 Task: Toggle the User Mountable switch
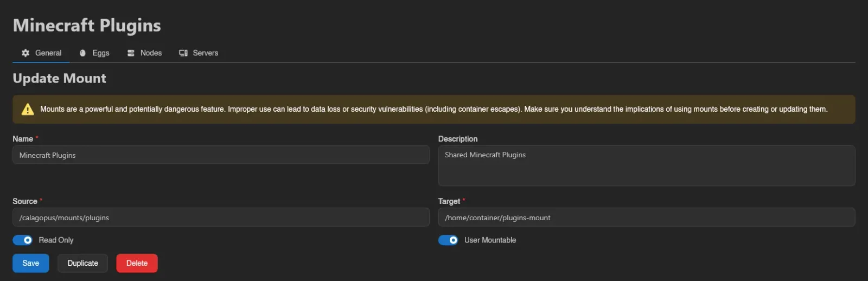pyautogui.click(x=448, y=240)
